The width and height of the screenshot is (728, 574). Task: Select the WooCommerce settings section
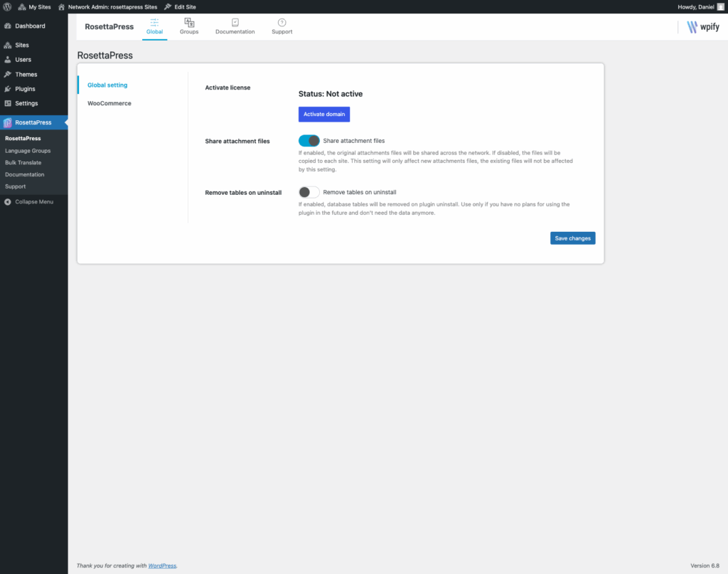(x=109, y=103)
